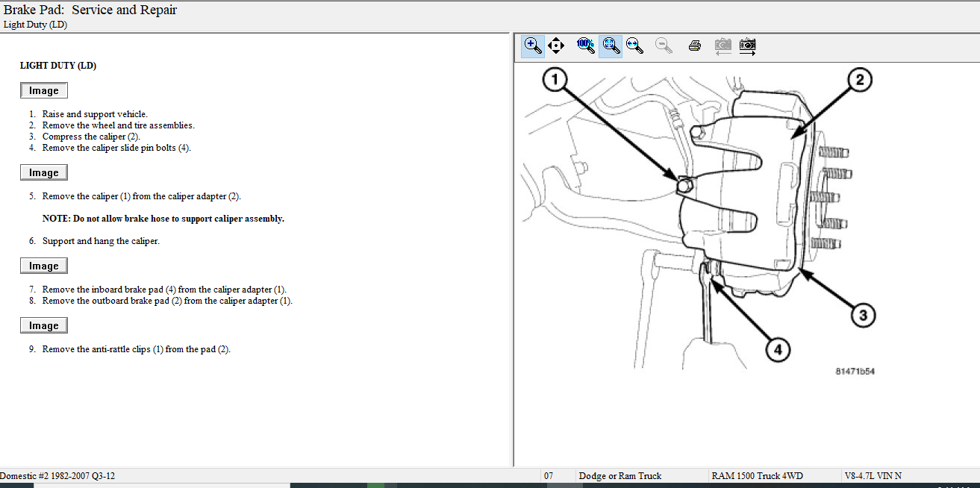Open the Image button above step 9

pyautogui.click(x=44, y=326)
